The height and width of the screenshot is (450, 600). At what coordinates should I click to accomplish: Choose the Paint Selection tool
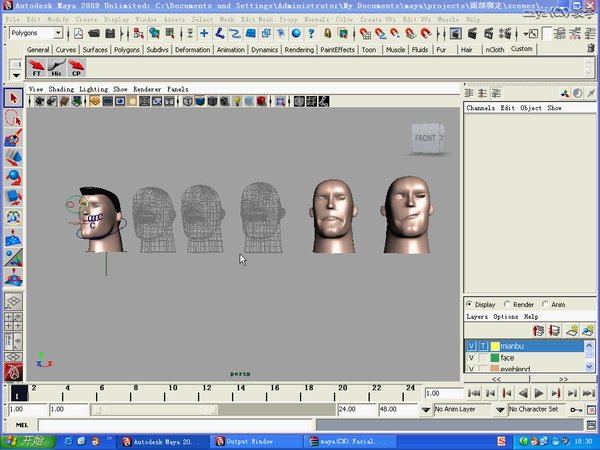[x=13, y=138]
